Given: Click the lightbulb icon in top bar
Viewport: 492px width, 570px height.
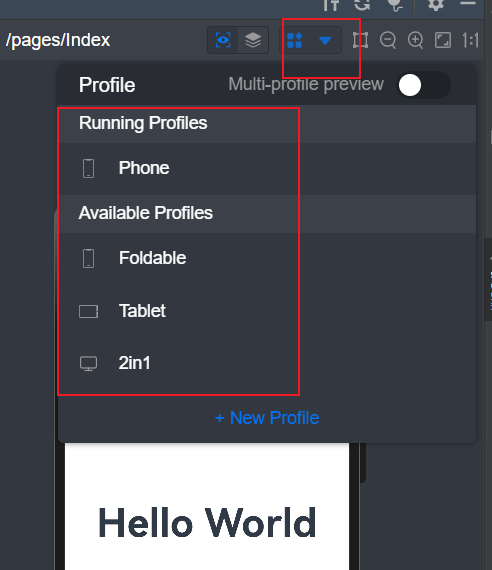Looking at the screenshot, I should coord(396,5).
